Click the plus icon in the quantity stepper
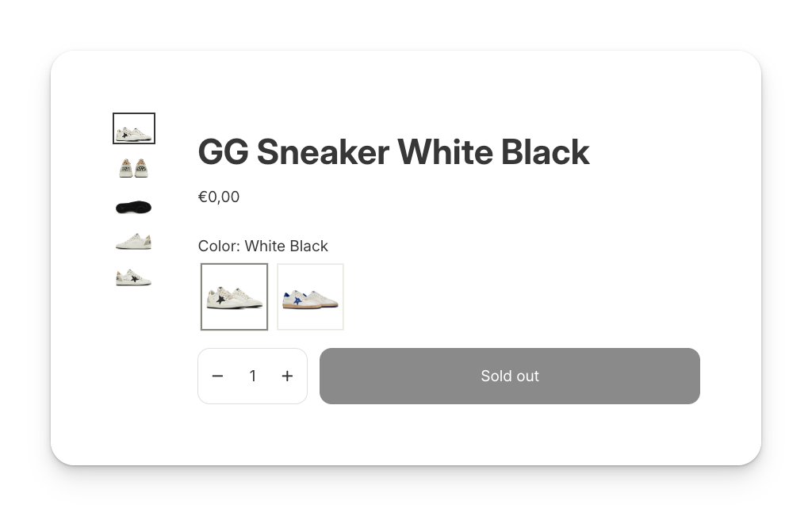 (x=287, y=376)
